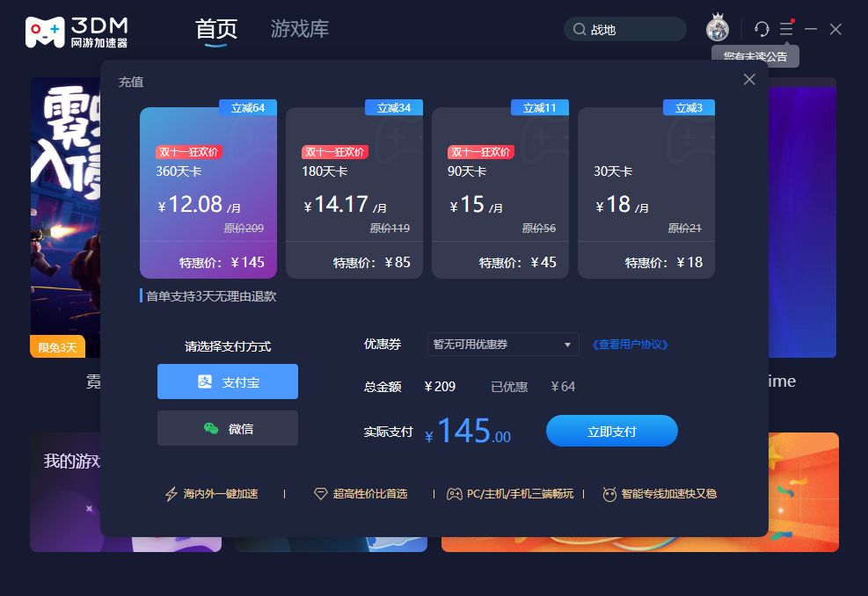Close the recharge dialog
Image resolution: width=868 pixels, height=596 pixels.
(x=749, y=79)
